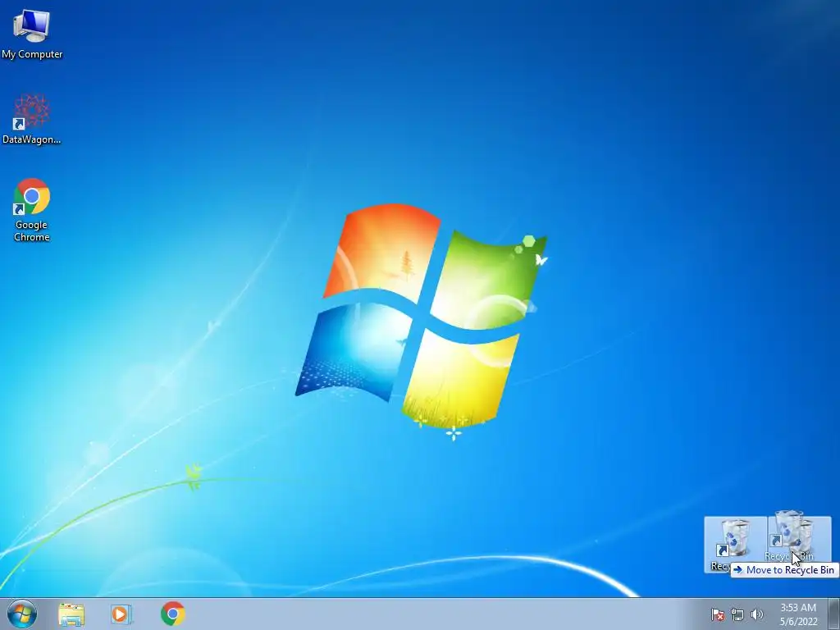Viewport: 840px width, 630px height.
Task: Click the My Computer icon label
Action: [32, 54]
